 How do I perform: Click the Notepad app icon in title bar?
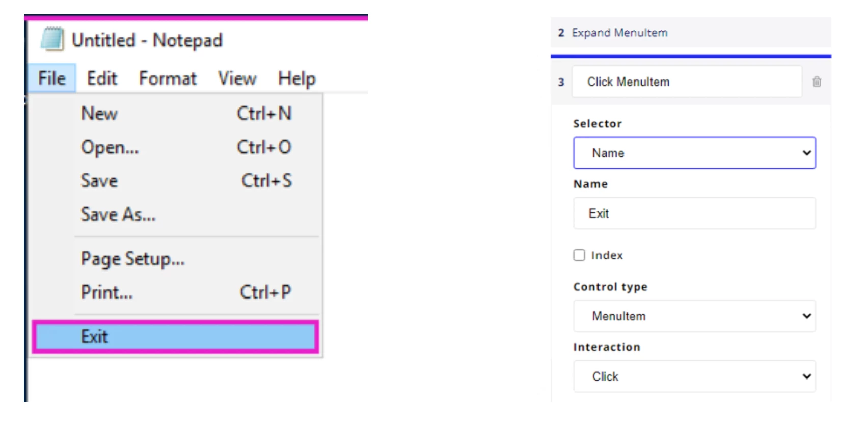click(52, 39)
